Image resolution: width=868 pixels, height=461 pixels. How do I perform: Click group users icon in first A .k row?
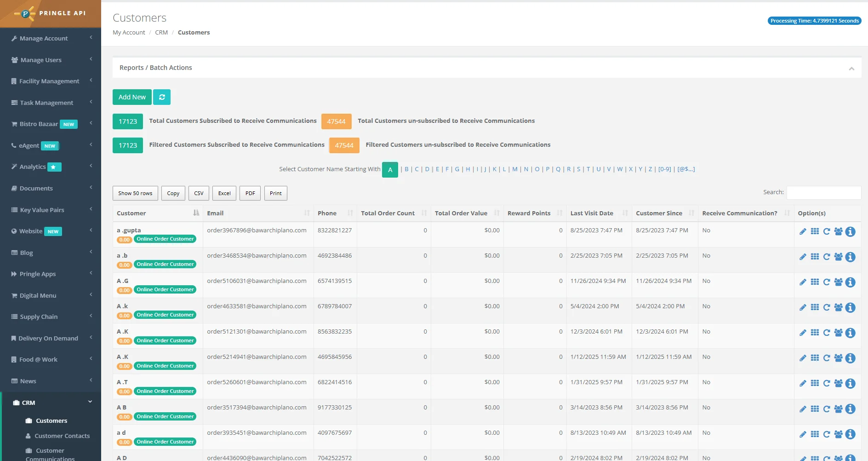click(x=839, y=307)
